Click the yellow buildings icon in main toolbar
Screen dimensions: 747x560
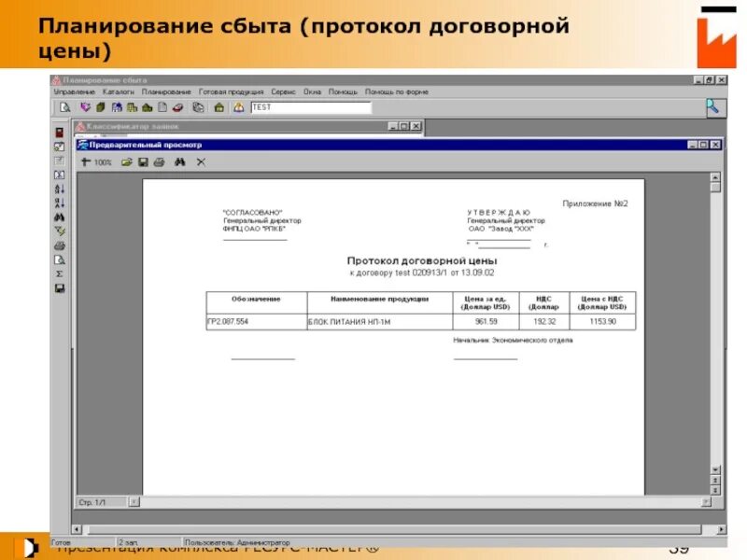tap(132, 107)
